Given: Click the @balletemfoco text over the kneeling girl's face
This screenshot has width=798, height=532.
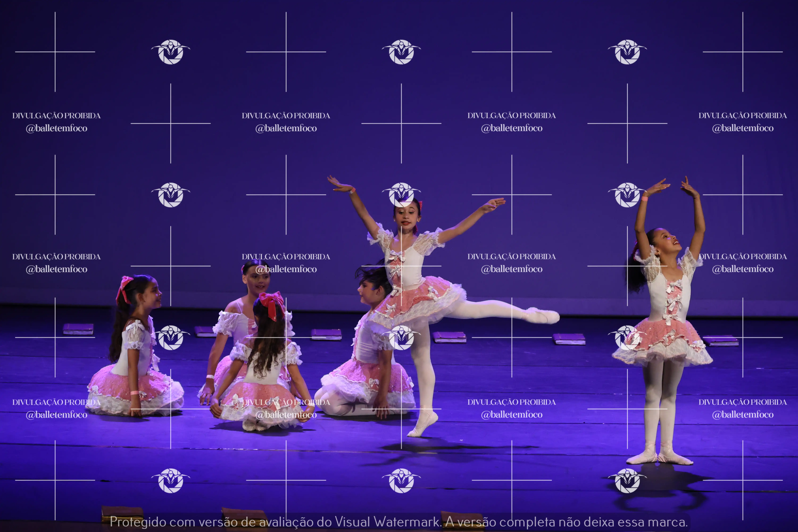Looking at the screenshot, I should click(286, 269).
